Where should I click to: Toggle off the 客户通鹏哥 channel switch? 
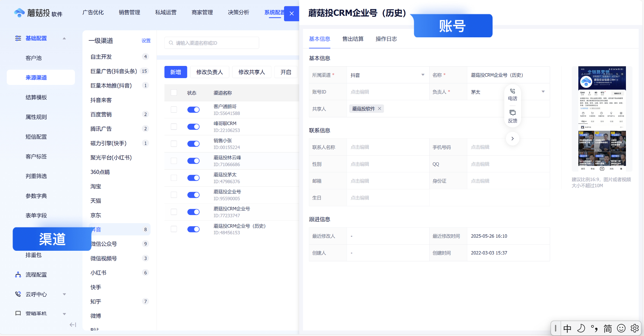pos(193,110)
